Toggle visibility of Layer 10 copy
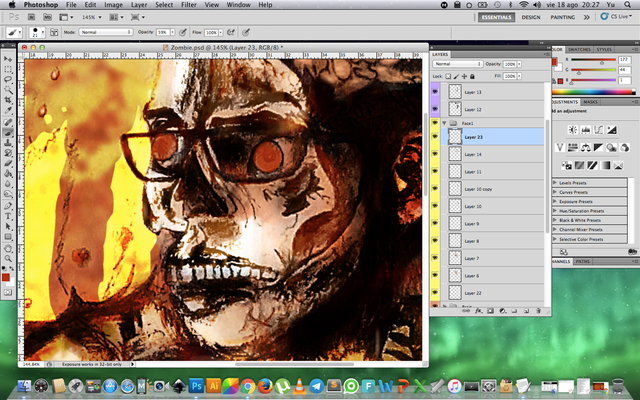The width and height of the screenshot is (640, 400). click(x=436, y=189)
